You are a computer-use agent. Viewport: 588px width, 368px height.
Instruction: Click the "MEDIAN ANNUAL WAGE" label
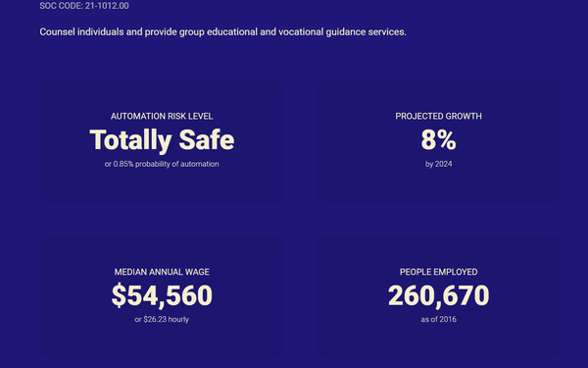[162, 272]
